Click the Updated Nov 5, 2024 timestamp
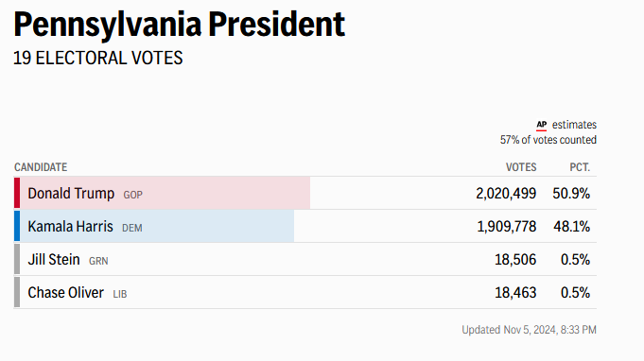Viewport: 644px width, 361px height. (529, 330)
